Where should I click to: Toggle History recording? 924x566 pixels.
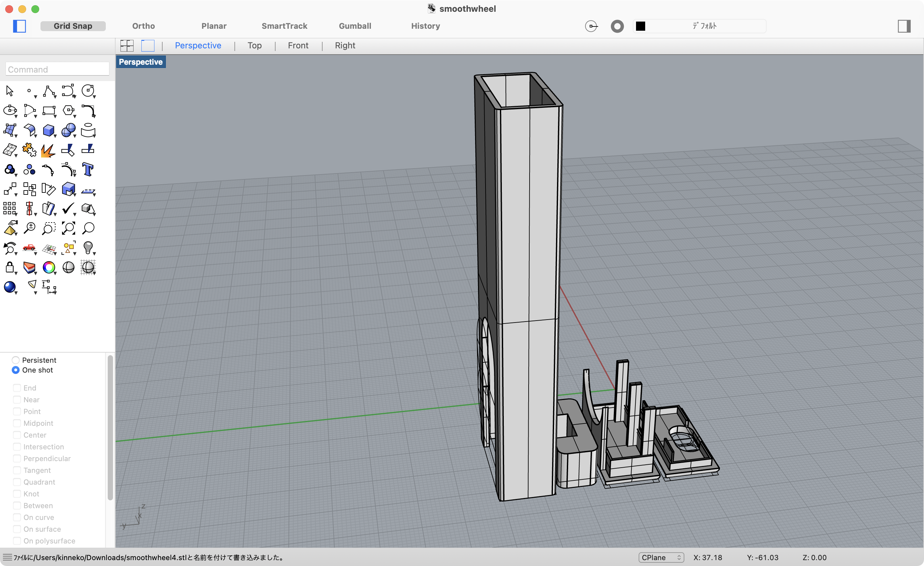point(425,26)
